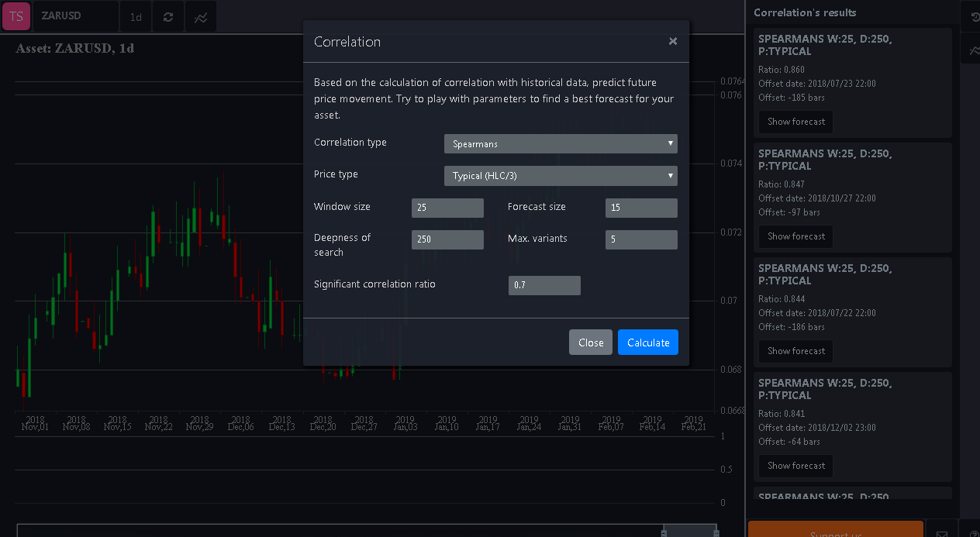Open the history icon at right edge

[974, 17]
